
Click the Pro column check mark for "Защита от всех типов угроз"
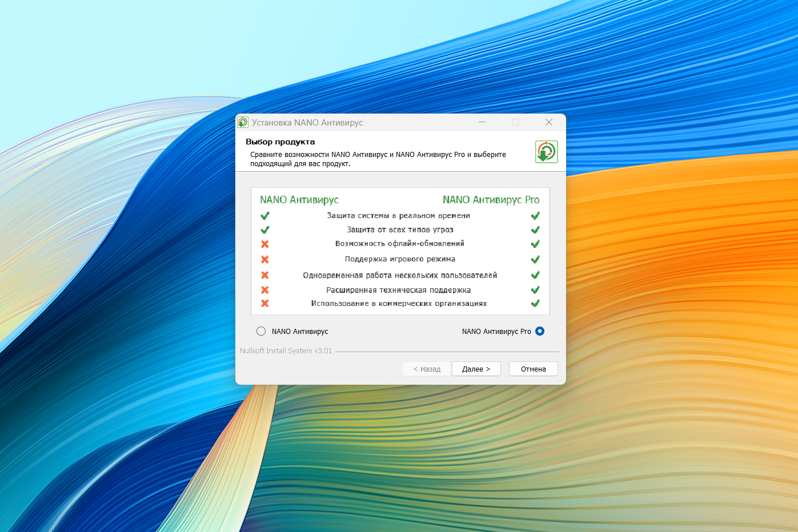pos(535,230)
